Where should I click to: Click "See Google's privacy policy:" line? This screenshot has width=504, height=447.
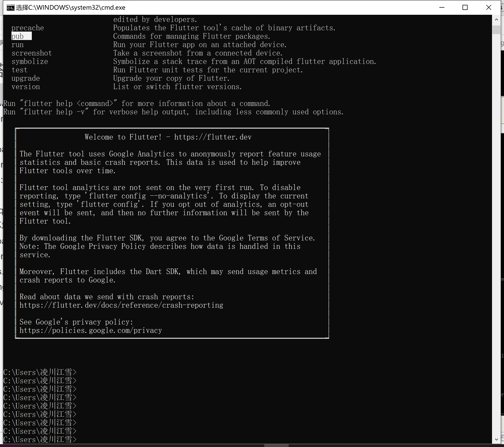point(76,322)
